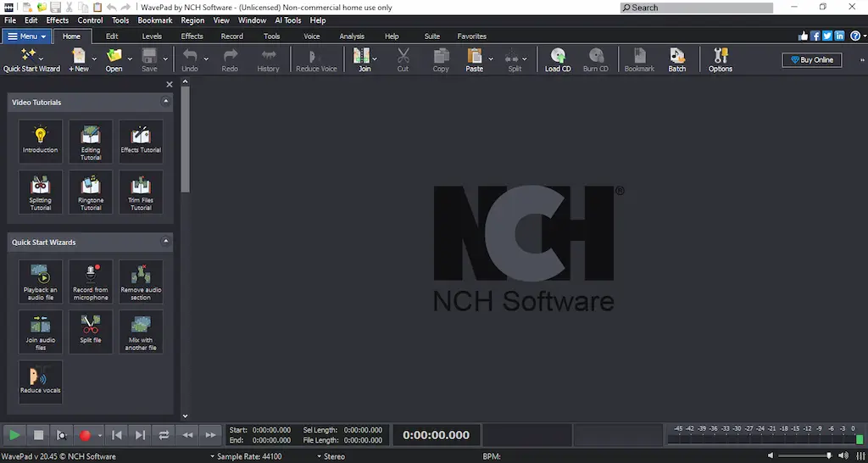Click the side panel vertical scrollbar
The image size is (868, 463).
pyautogui.click(x=185, y=138)
